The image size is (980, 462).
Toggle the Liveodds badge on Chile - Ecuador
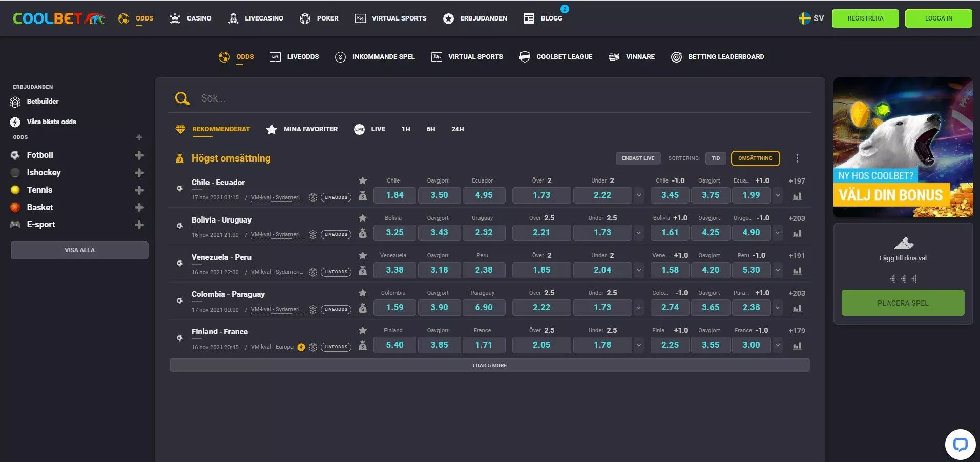point(336,197)
